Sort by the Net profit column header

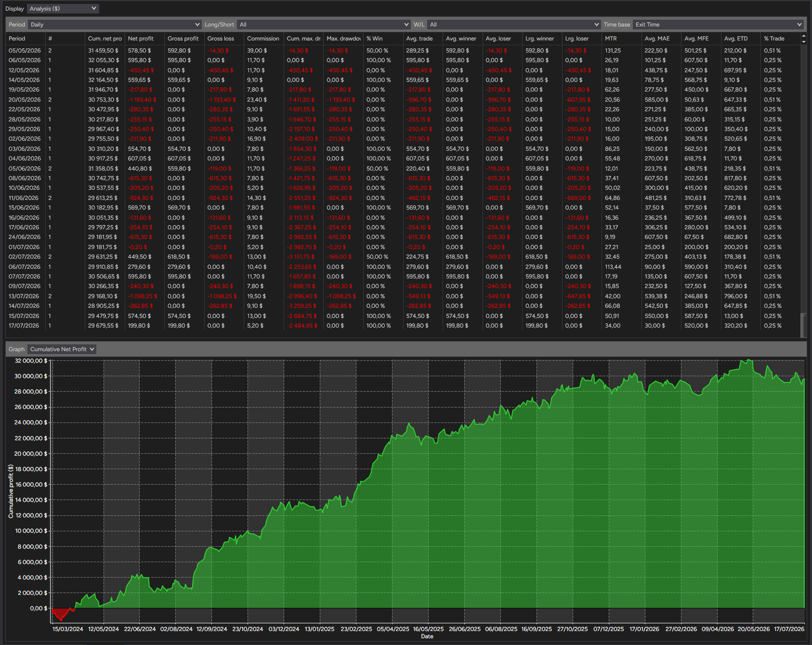(144, 39)
